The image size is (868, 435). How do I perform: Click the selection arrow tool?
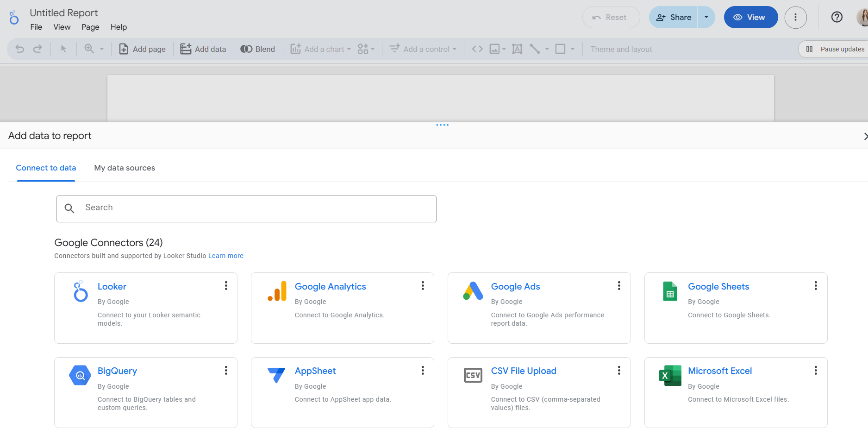pyautogui.click(x=63, y=49)
